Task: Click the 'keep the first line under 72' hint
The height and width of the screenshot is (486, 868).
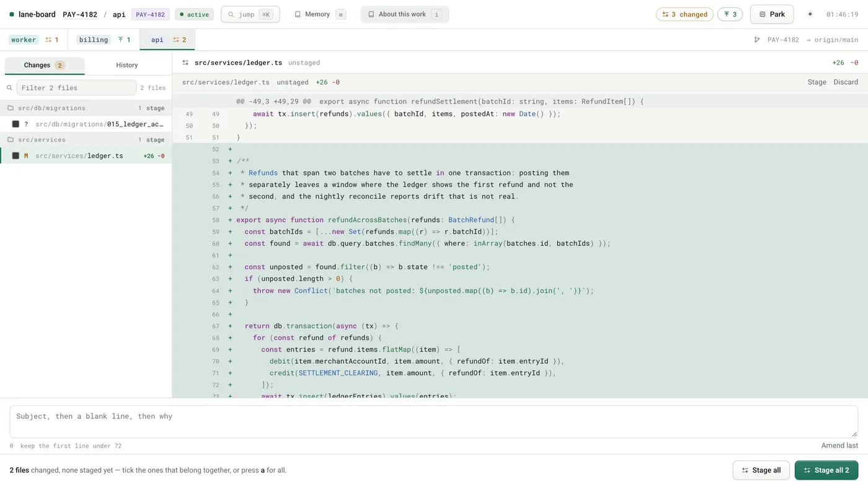Action: click(x=71, y=446)
